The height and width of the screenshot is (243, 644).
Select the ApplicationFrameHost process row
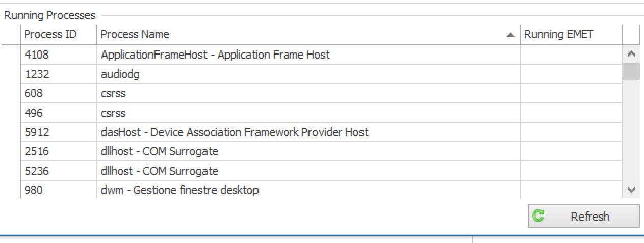point(215,55)
